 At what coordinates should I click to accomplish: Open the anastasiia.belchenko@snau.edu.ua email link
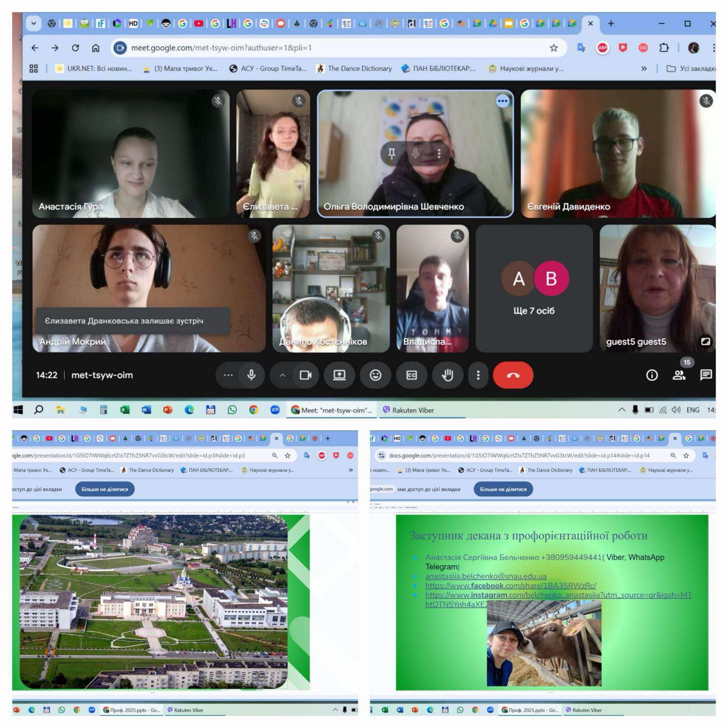click(485, 576)
